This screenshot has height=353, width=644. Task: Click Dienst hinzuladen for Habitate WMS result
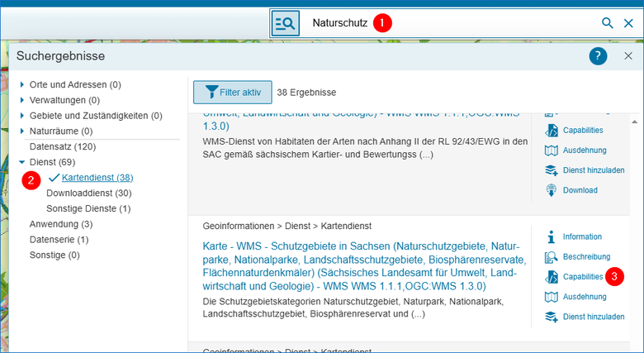tap(585, 170)
